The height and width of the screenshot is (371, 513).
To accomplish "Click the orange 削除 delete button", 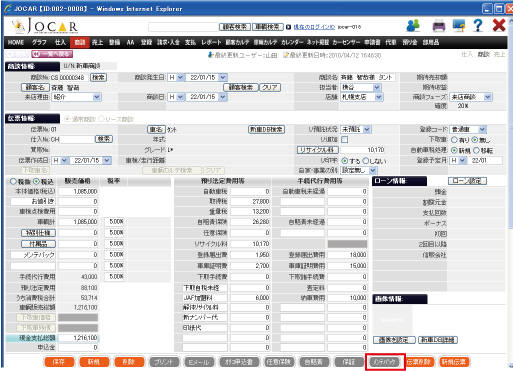I will pos(129,362).
